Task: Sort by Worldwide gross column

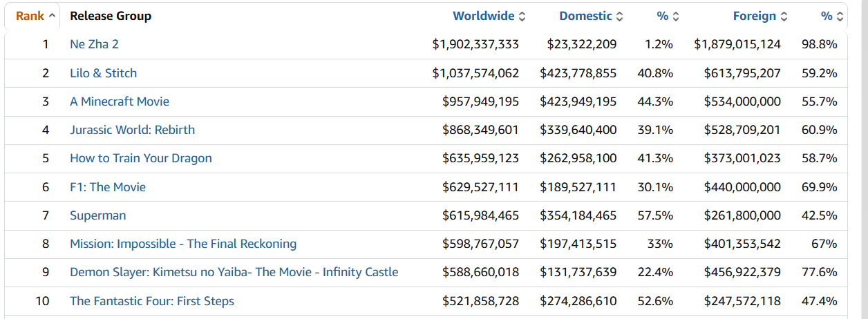Action: [x=489, y=16]
